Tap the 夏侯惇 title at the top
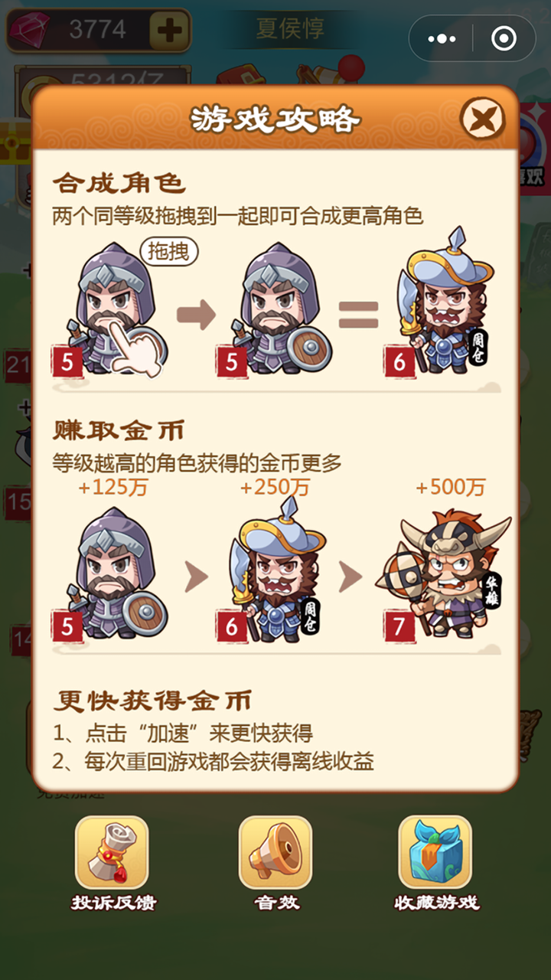The width and height of the screenshot is (551, 980). click(290, 29)
